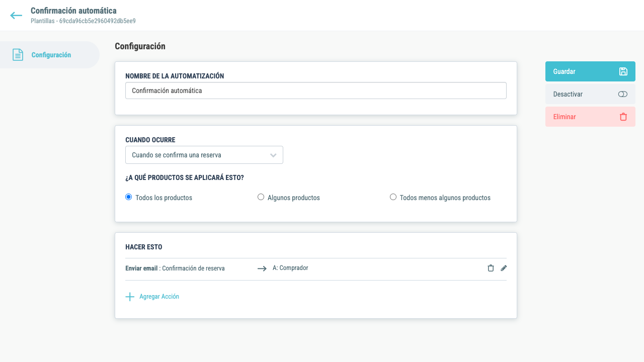This screenshot has height=362, width=644.
Task: Select 'Todos menos algunos productos' radio button
Action: point(393,197)
